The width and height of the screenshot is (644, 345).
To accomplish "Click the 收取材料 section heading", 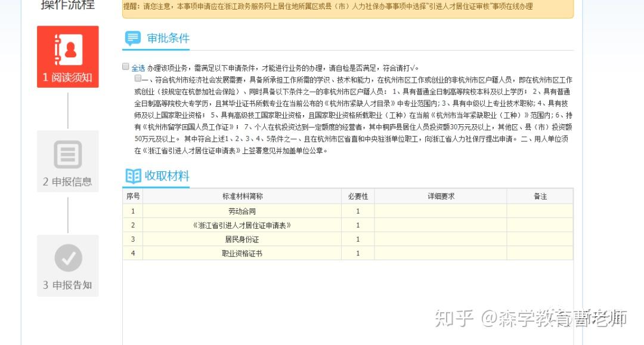I will 167,176.
